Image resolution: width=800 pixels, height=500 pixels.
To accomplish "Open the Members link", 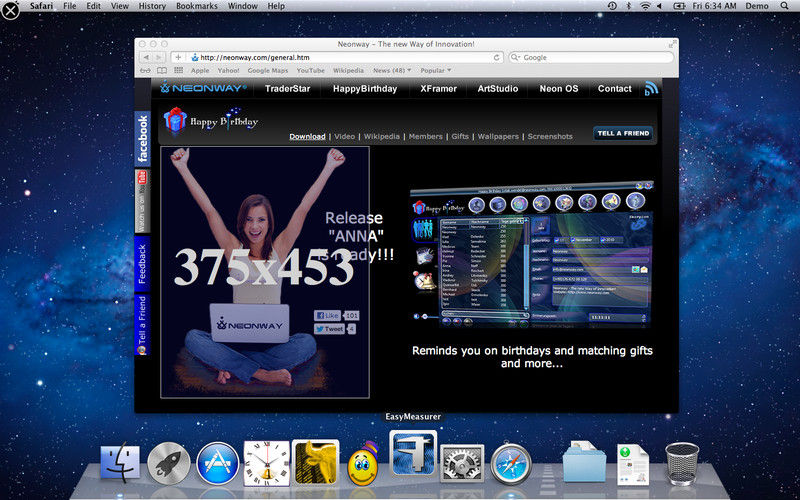I will tap(426, 136).
